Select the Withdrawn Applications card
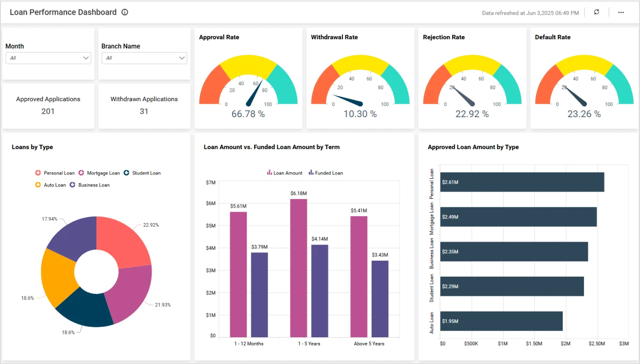 point(144,106)
